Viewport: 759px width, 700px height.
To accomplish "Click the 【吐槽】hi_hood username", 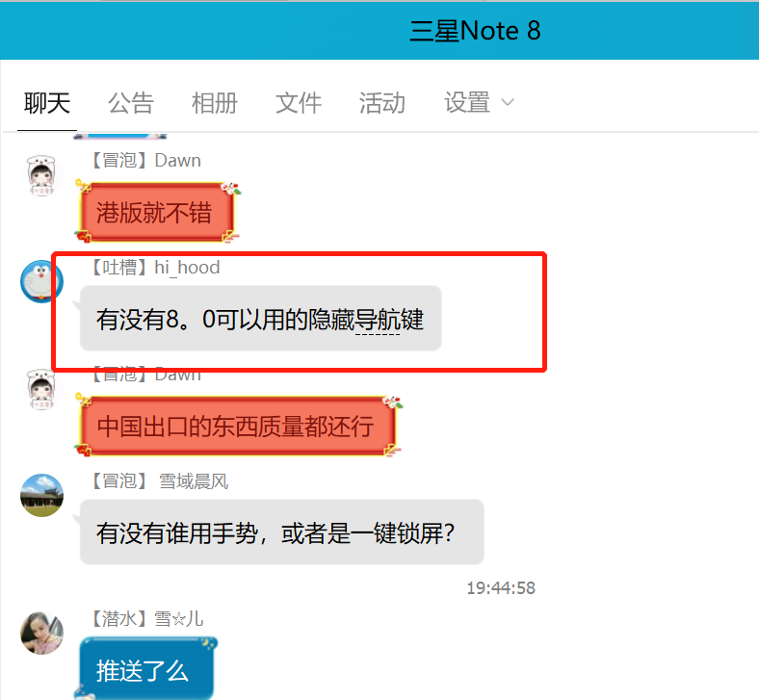I will click(x=155, y=267).
